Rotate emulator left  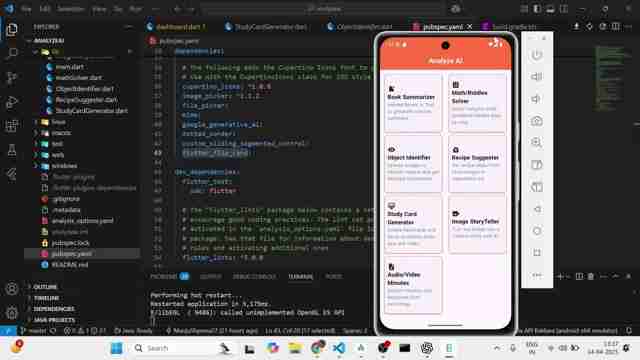tap(536, 165)
